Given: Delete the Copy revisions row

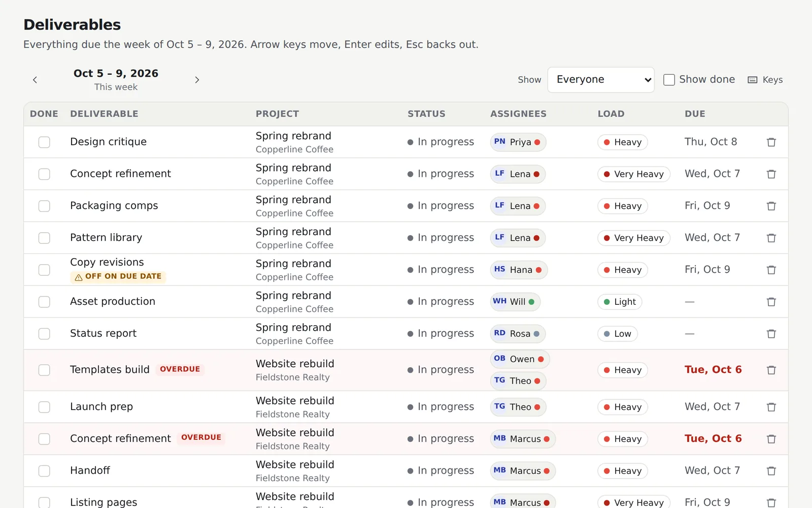Looking at the screenshot, I should 771,270.
